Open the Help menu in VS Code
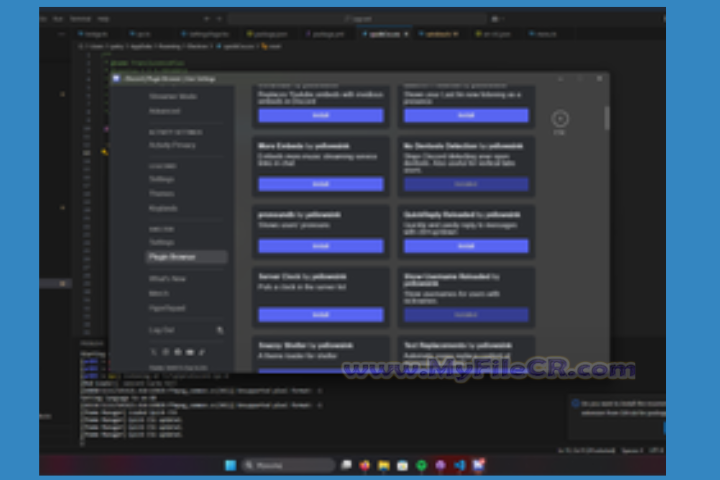 [x=103, y=19]
